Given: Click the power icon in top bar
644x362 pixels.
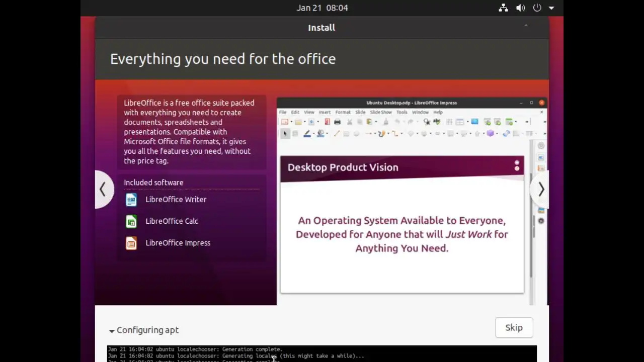Looking at the screenshot, I should 537,8.
